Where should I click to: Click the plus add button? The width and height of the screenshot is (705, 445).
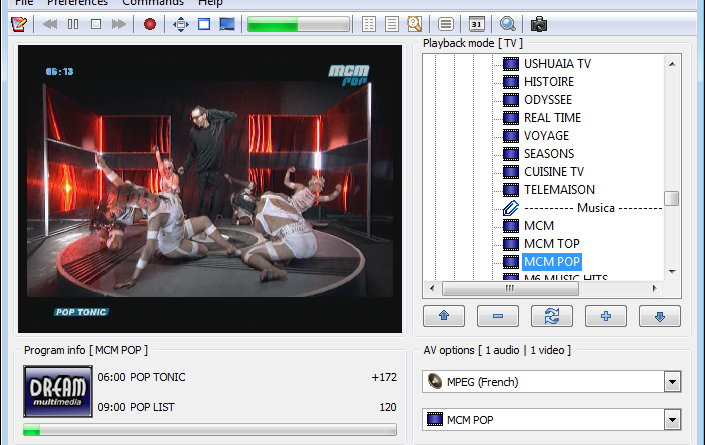606,316
